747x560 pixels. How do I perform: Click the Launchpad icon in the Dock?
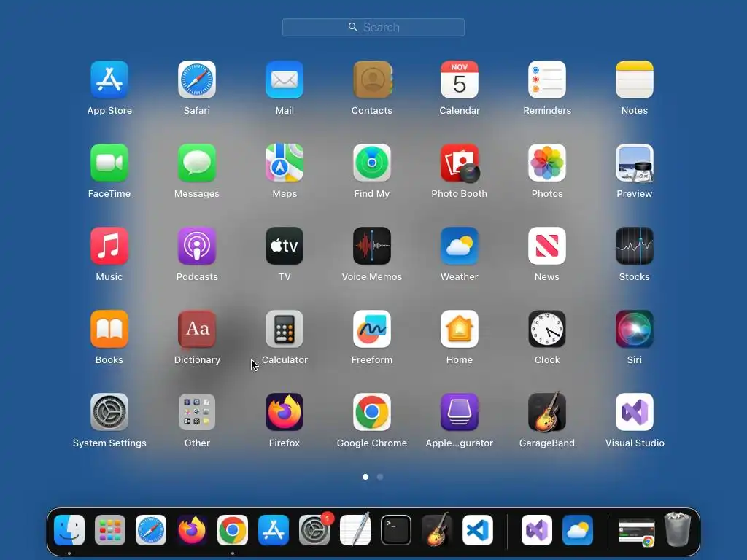click(x=110, y=530)
